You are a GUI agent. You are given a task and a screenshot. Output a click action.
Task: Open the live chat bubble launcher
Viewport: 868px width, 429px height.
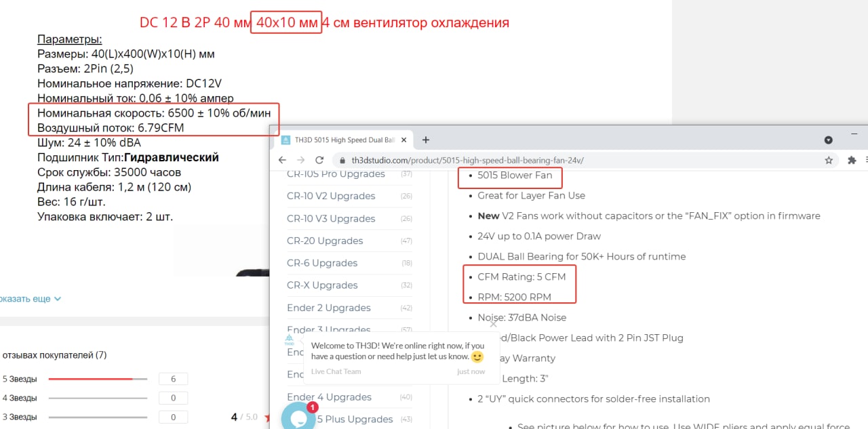pyautogui.click(x=299, y=418)
